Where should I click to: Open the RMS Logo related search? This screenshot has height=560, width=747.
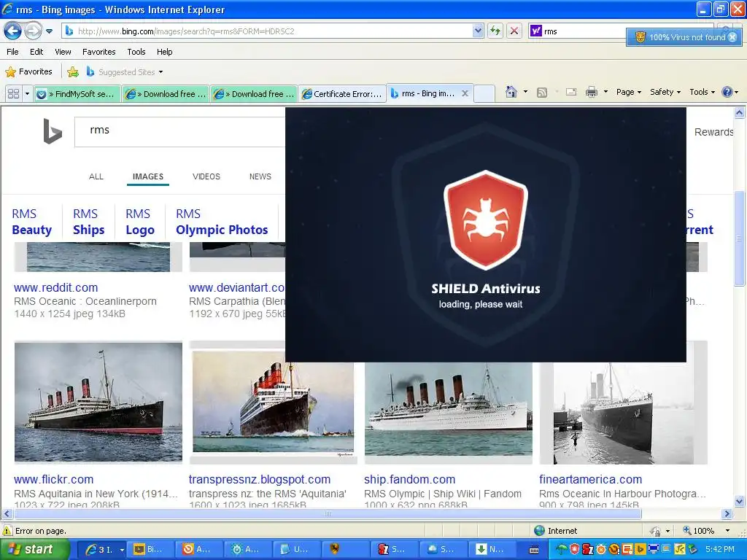[x=139, y=222]
